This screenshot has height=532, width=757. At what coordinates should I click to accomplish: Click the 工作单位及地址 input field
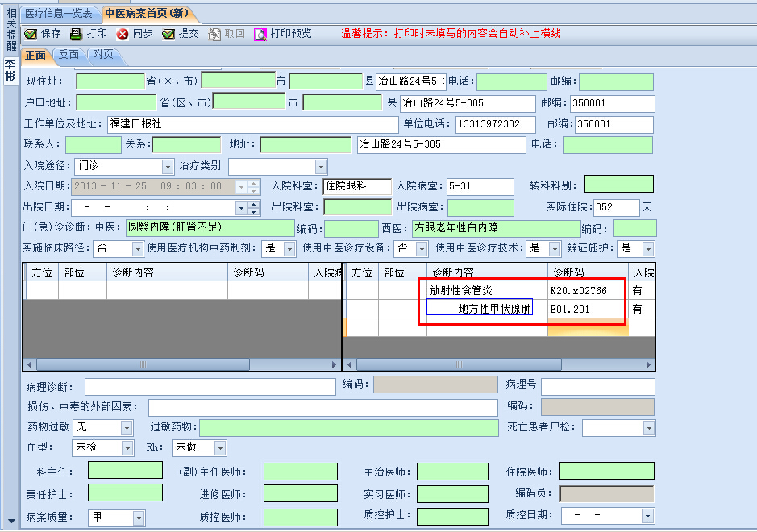252,125
